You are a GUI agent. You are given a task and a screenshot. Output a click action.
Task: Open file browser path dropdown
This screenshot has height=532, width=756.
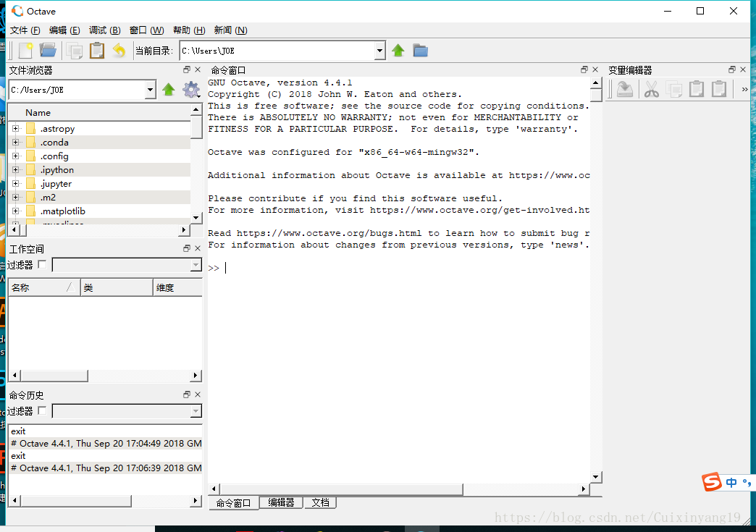(x=151, y=90)
